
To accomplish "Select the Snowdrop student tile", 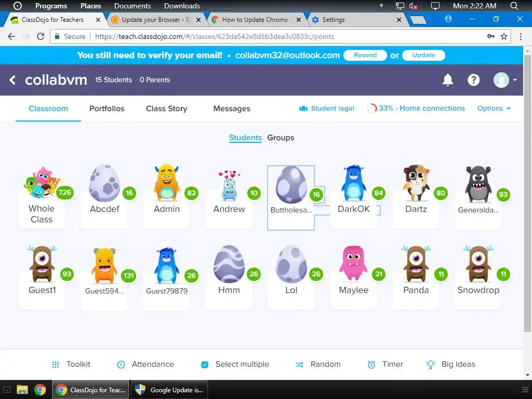I will (478, 277).
